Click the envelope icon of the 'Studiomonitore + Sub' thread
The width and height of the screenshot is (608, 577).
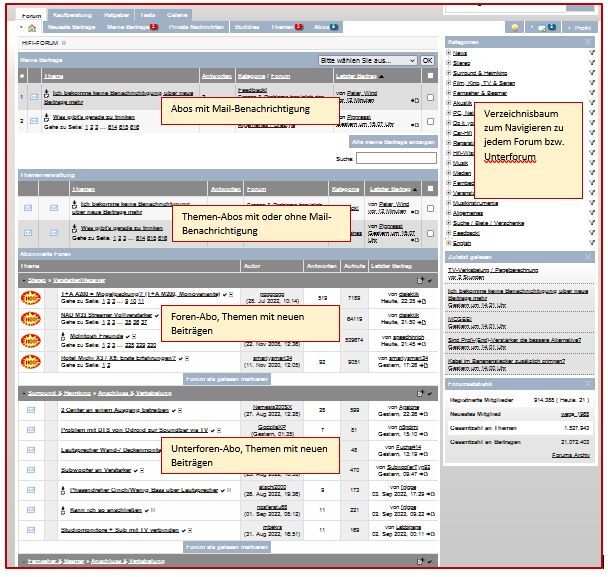(x=31, y=530)
